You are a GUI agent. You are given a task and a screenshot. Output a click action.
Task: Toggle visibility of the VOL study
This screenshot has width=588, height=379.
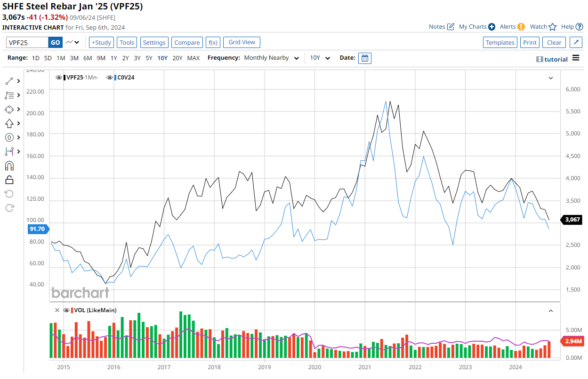coord(66,310)
